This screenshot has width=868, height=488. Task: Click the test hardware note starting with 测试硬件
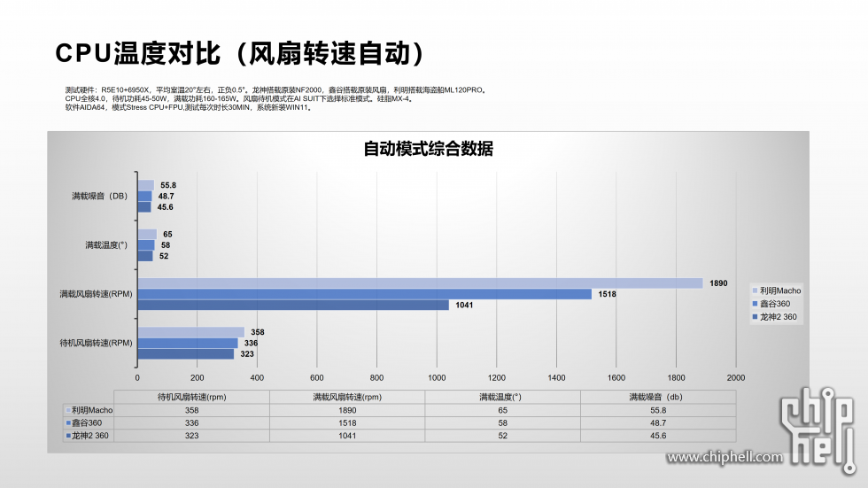pos(276,89)
